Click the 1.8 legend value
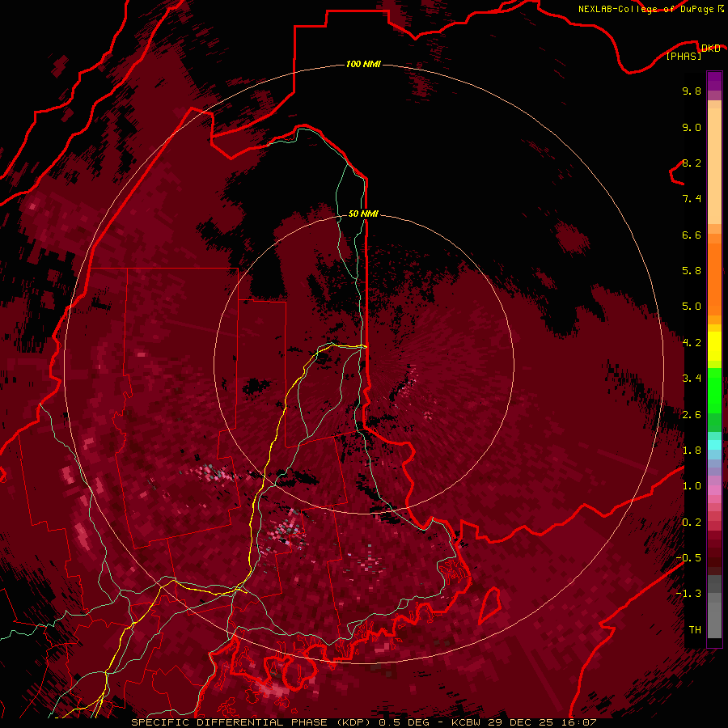Image resolution: width=728 pixels, height=728 pixels. 692,451
